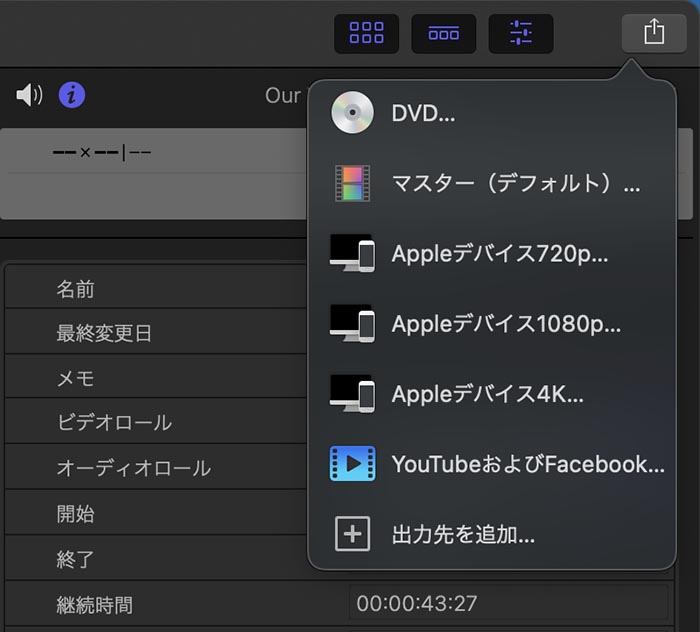Choose Appleデバイス720p... destination
Image resolution: width=700 pixels, height=632 pixels.
[492, 254]
